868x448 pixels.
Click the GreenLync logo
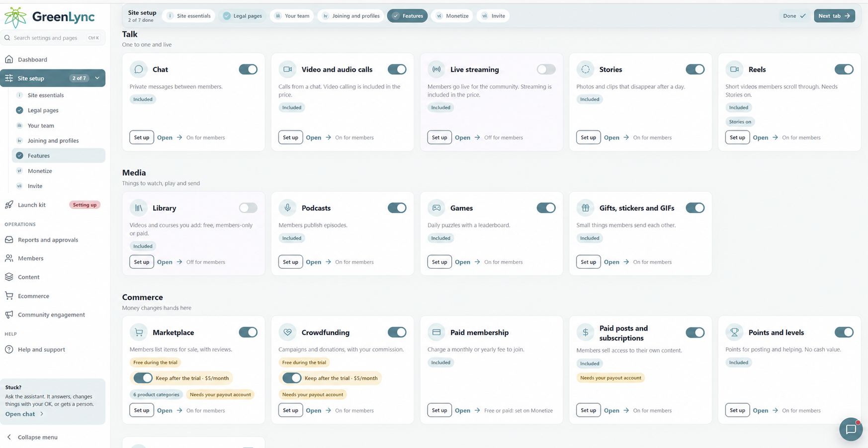pos(49,17)
